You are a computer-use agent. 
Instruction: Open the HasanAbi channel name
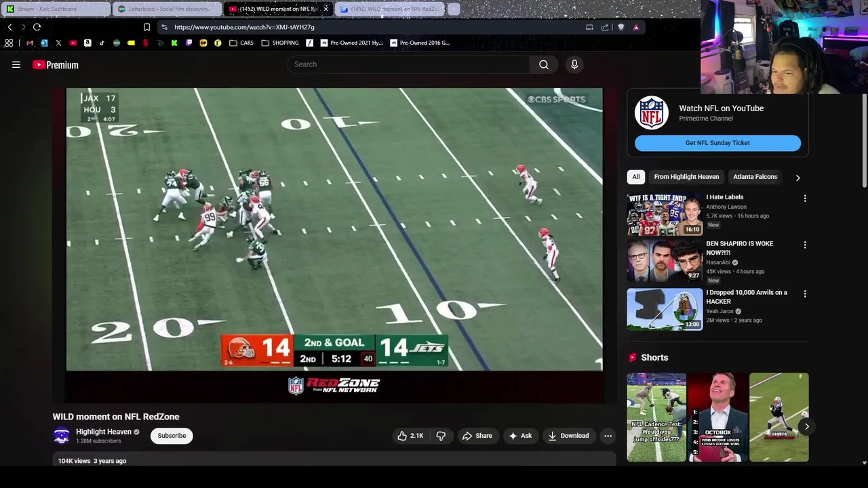[718, 262]
